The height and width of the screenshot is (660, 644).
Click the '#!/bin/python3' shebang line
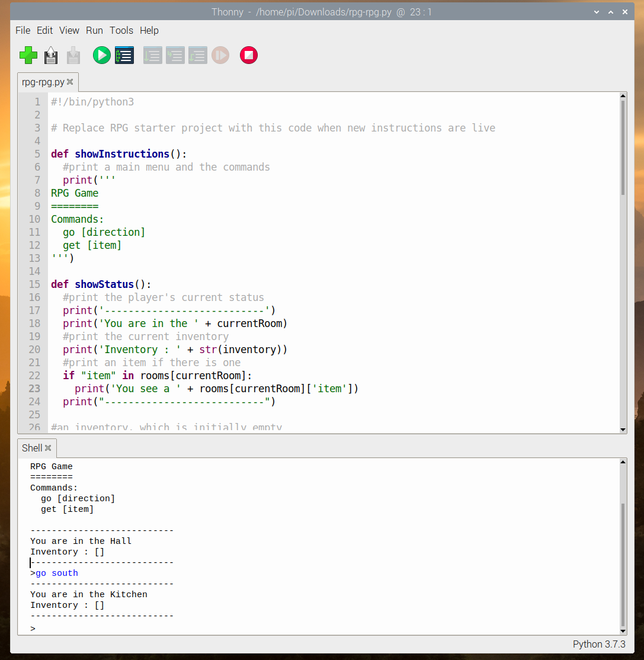coord(92,101)
